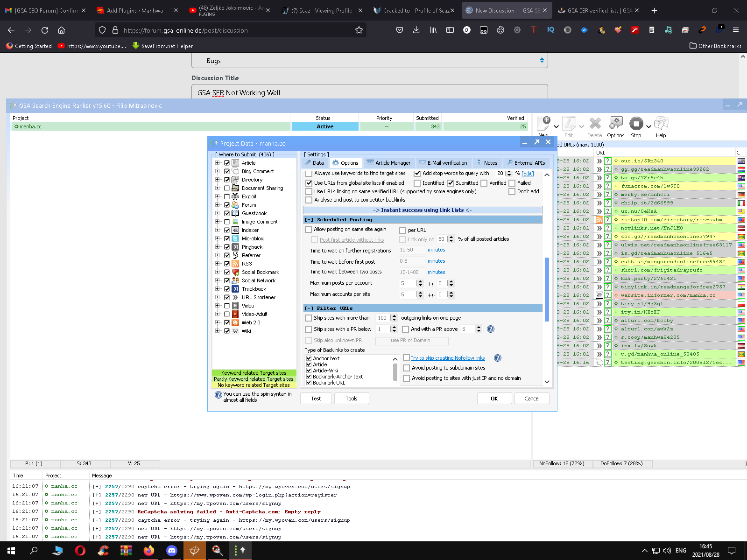Click the settings panel vertical scrollbar

click(x=547, y=289)
